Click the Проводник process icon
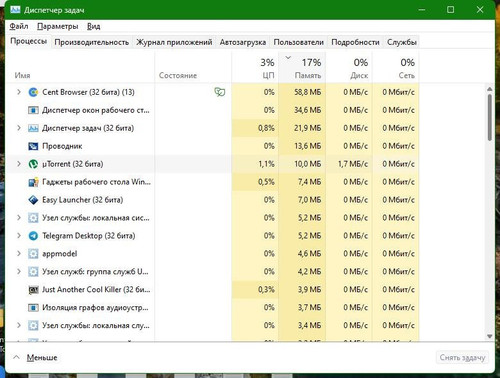The width and height of the screenshot is (500, 378). [x=33, y=146]
